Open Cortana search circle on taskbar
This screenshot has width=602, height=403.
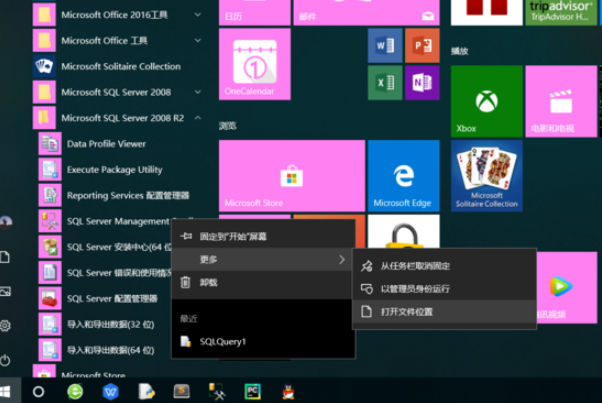(38, 391)
